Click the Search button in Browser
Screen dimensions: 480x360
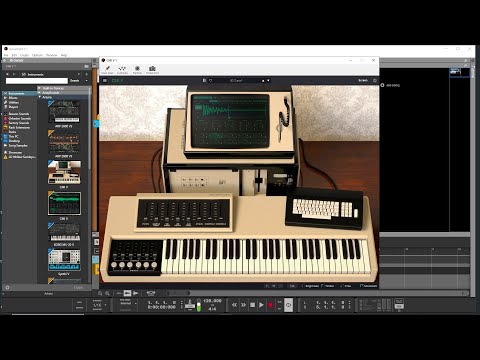[x=75, y=81]
